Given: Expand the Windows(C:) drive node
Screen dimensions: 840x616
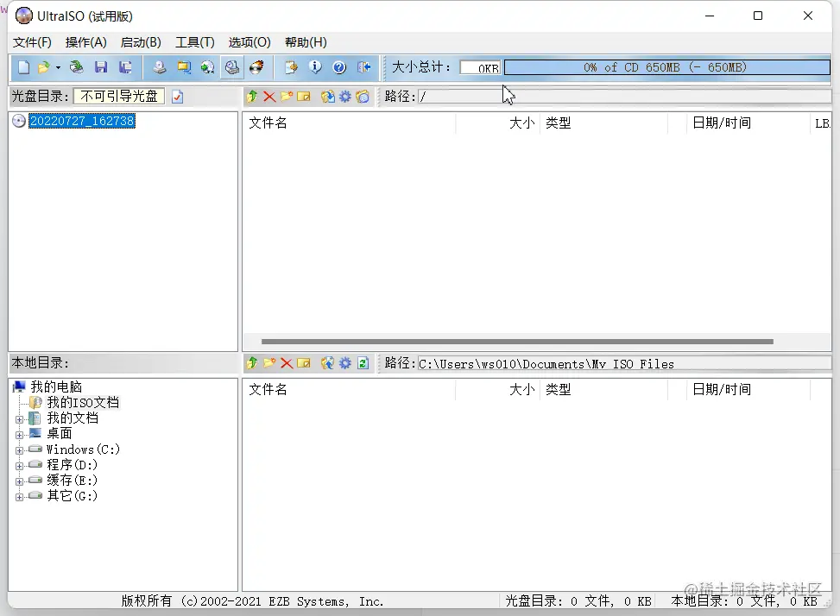Looking at the screenshot, I should (x=19, y=450).
